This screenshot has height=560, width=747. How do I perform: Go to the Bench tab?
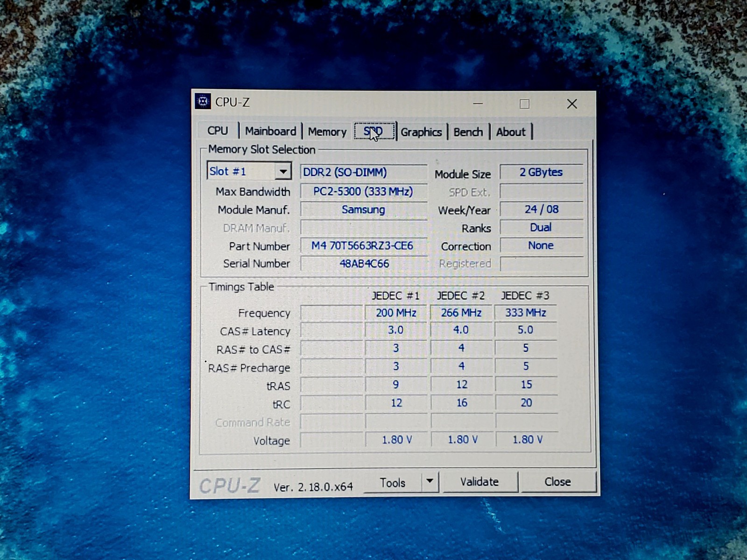point(468,132)
